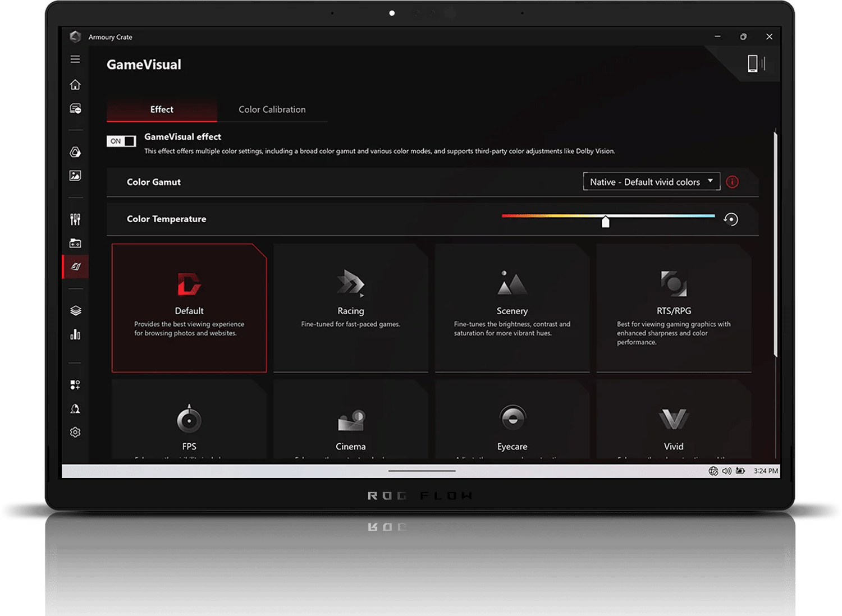Screen dimensions: 842x616
Task: Select the Cinema display mode card
Action: [x=351, y=420]
